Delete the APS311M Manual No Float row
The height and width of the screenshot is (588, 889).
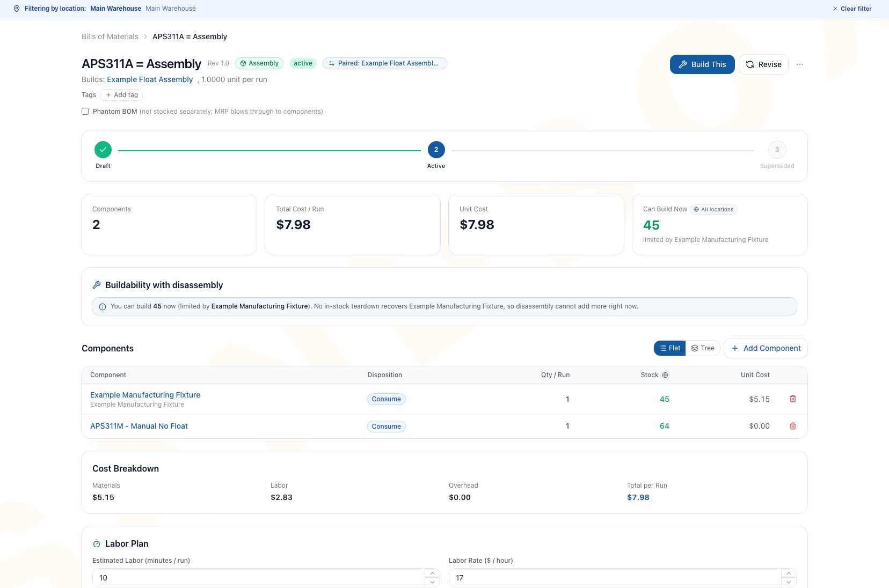(793, 426)
